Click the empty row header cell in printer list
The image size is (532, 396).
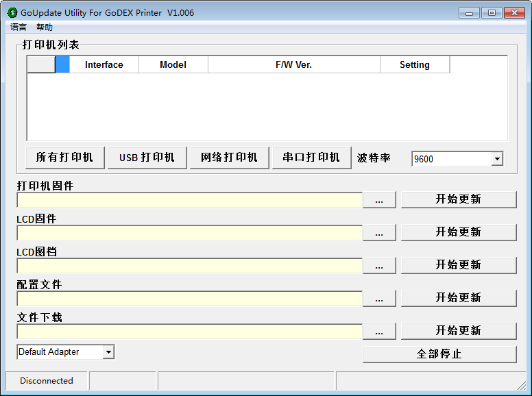click(41, 64)
